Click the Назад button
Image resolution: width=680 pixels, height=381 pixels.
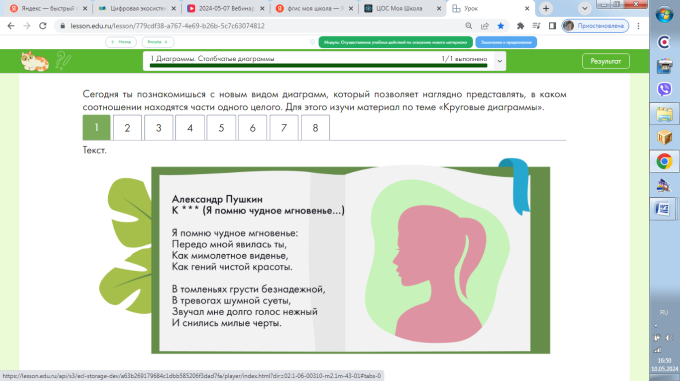tap(121, 42)
